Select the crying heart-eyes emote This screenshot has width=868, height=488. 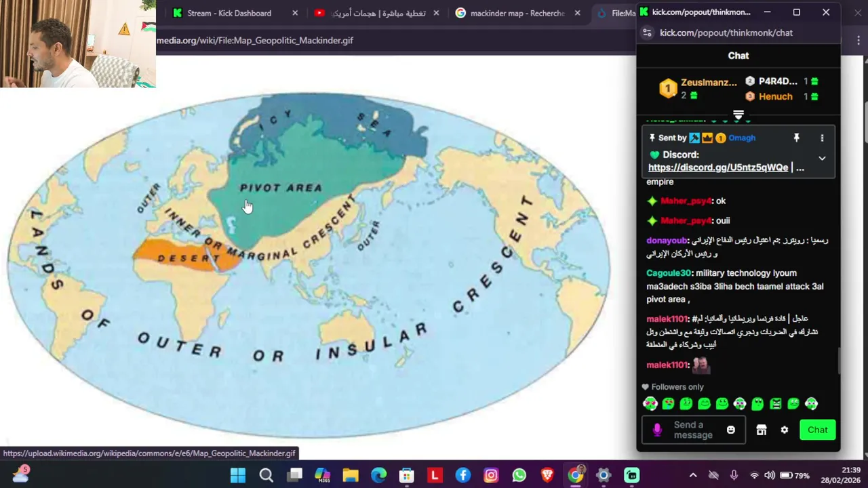tap(668, 404)
